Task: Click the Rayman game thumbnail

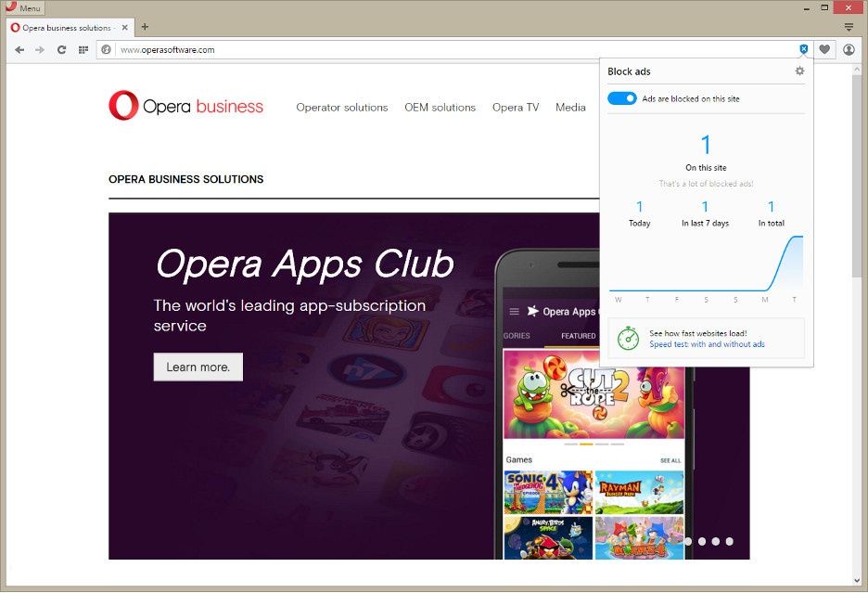Action: tap(639, 493)
